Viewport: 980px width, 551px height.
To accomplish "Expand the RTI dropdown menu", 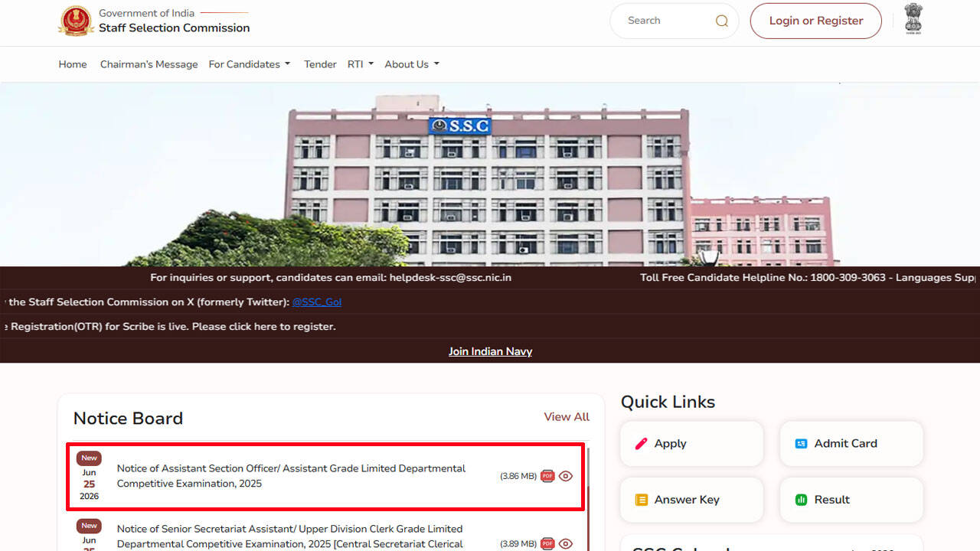I will (x=361, y=64).
